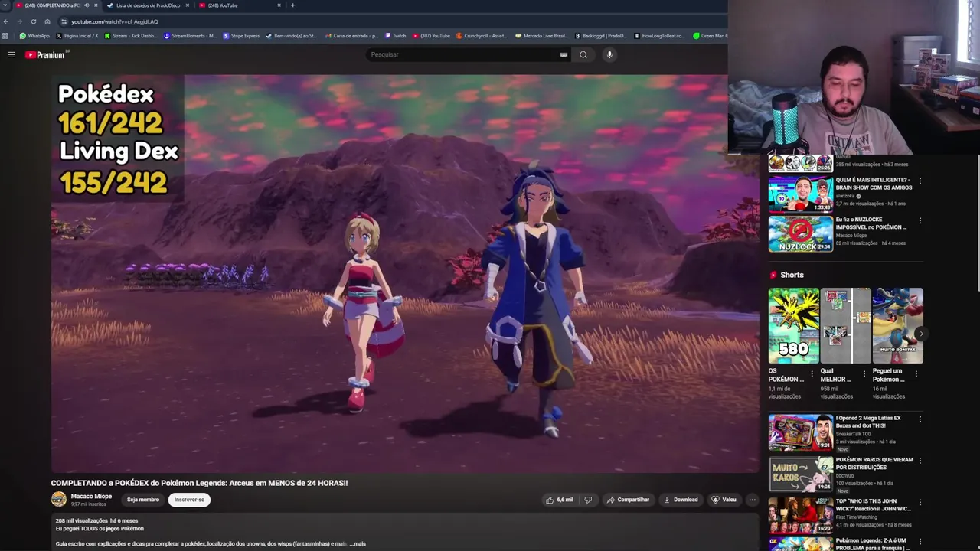
Task: Open Pokémon Legends: Z-A É UM PROBLEMA video
Action: click(800, 544)
